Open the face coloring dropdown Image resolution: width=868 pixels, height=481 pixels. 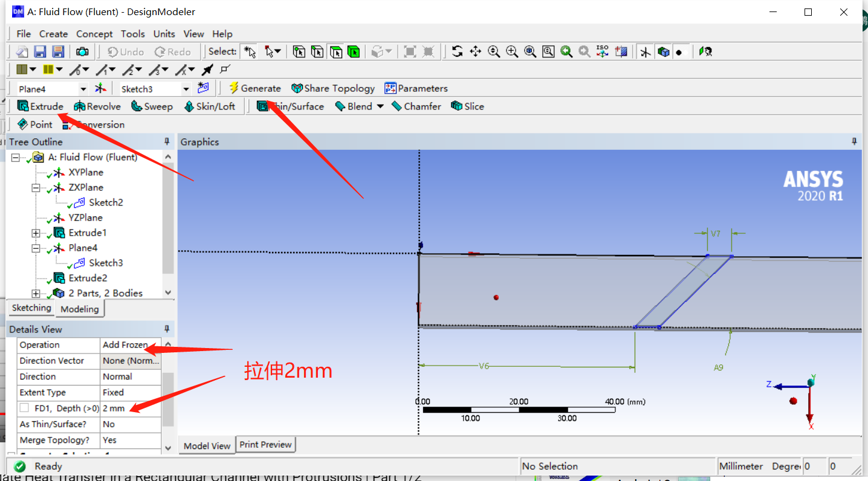click(33, 70)
